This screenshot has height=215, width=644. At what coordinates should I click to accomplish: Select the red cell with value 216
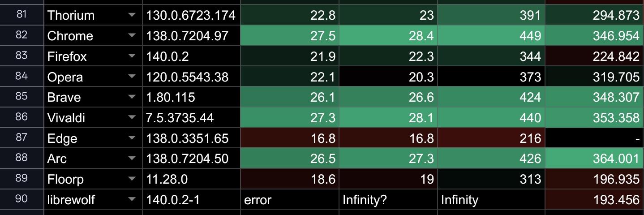pos(491,138)
